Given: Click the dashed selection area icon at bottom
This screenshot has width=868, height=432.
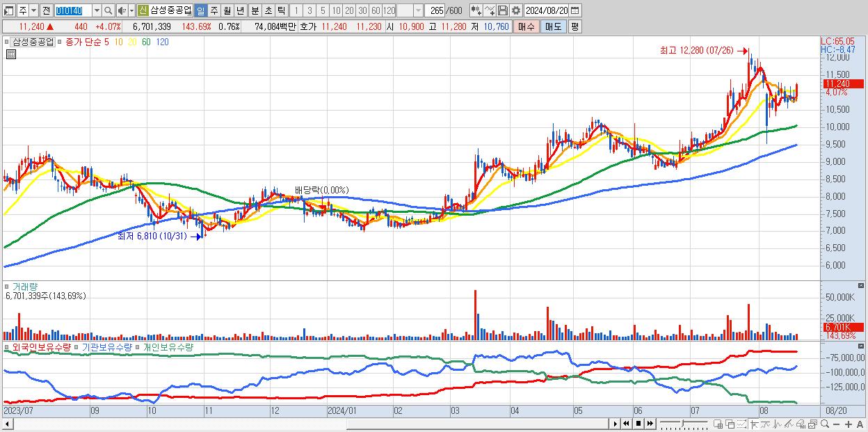Looking at the screenshot, I should pyautogui.click(x=742, y=424).
